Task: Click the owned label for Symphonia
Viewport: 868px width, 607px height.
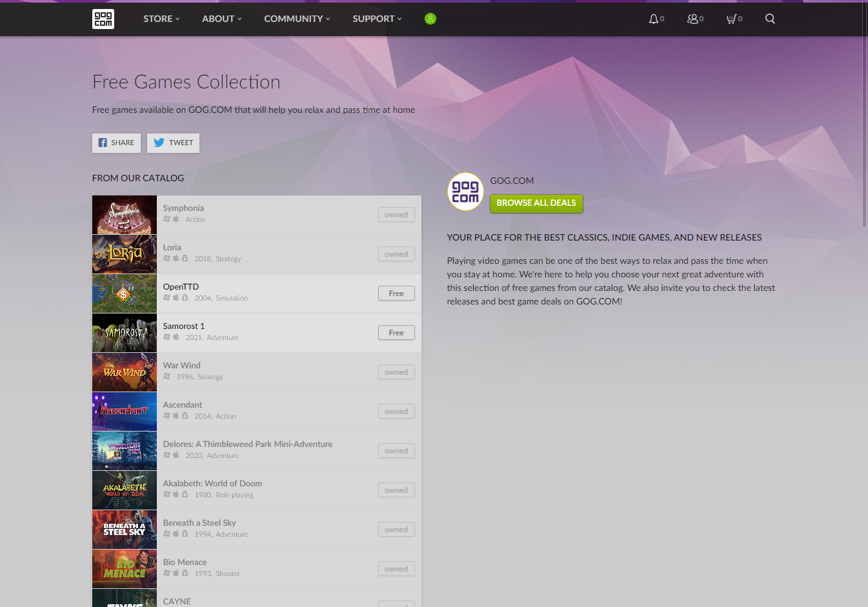Action: [396, 215]
